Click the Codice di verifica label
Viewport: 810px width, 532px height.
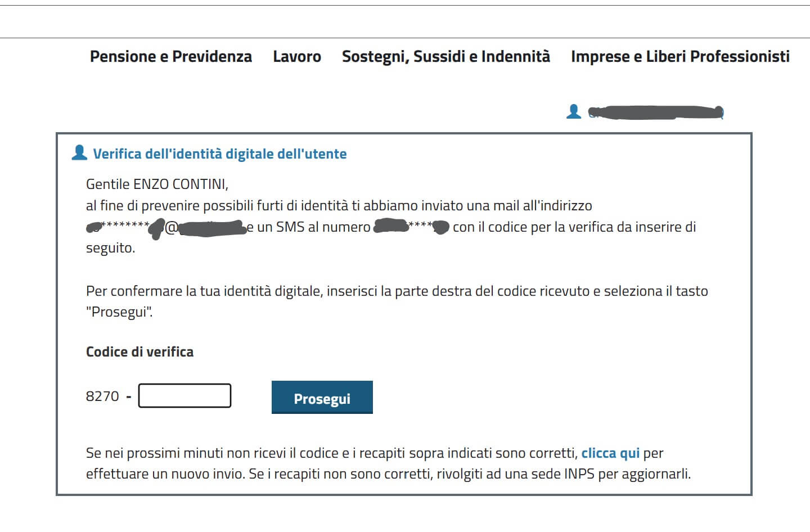click(139, 352)
